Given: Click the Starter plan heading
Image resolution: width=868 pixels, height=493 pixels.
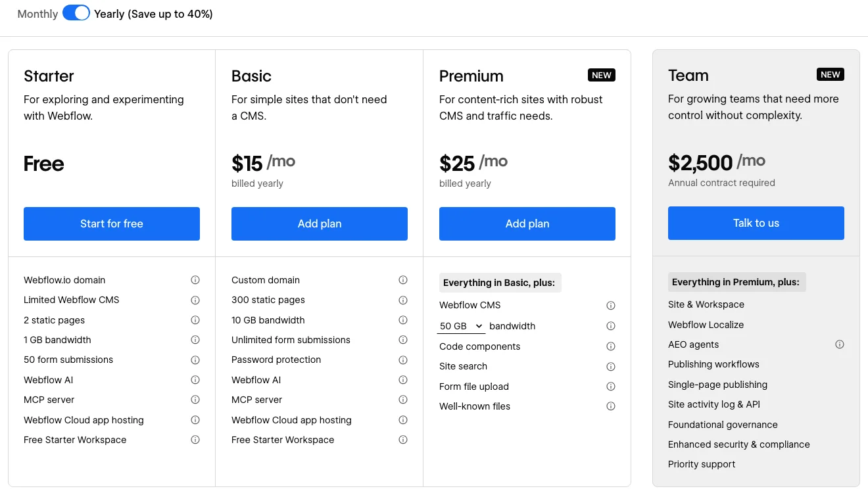Looking at the screenshot, I should (x=49, y=76).
